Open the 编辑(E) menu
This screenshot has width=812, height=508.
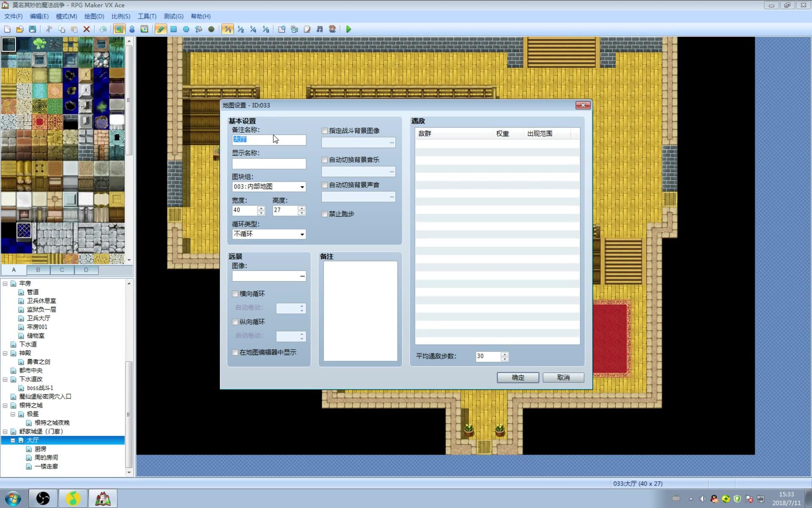(39, 16)
